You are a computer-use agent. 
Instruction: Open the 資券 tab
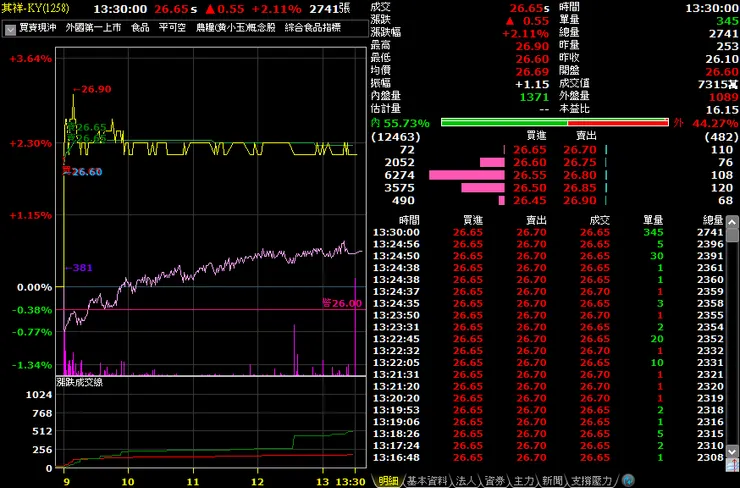pyautogui.click(x=495, y=481)
